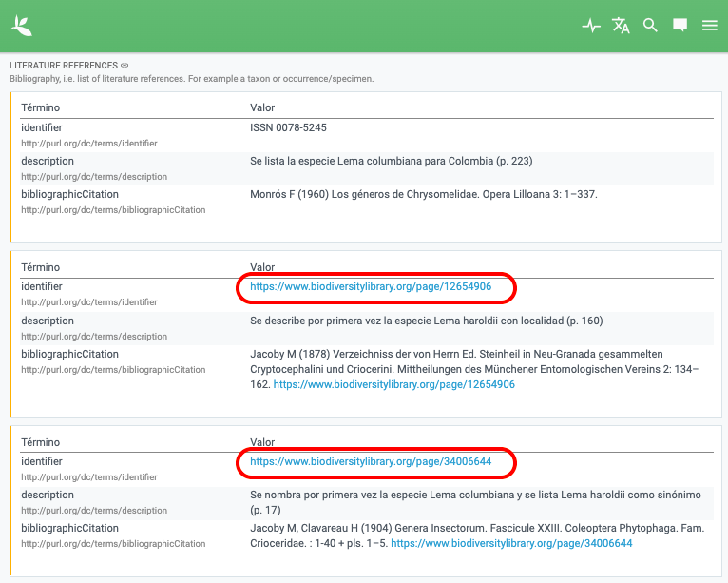The height and width of the screenshot is (583, 728).
Task: Click the Monrós 1960 bibliographic citation text
Action: 424,195
